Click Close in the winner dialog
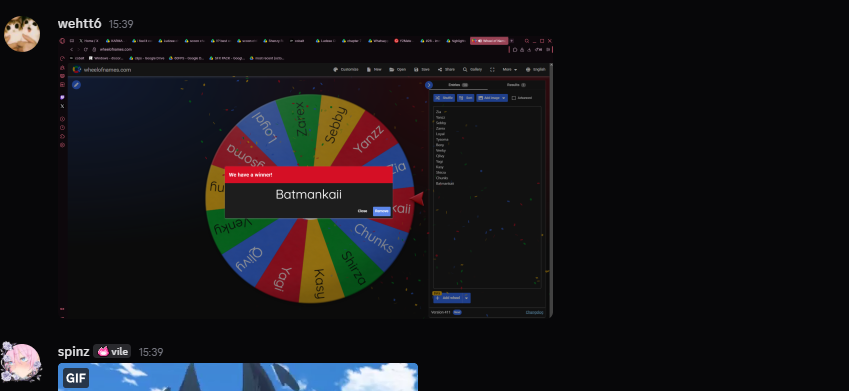The width and height of the screenshot is (849, 391). (362, 211)
